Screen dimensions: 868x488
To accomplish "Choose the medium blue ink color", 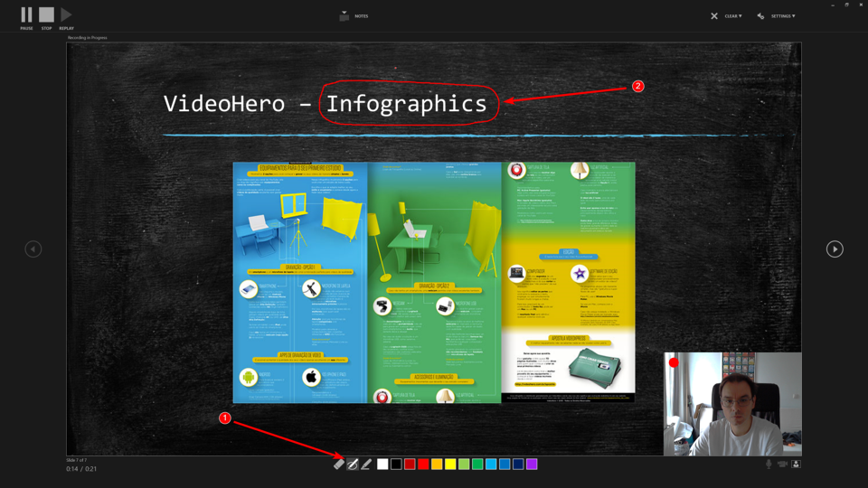I will coord(505,465).
